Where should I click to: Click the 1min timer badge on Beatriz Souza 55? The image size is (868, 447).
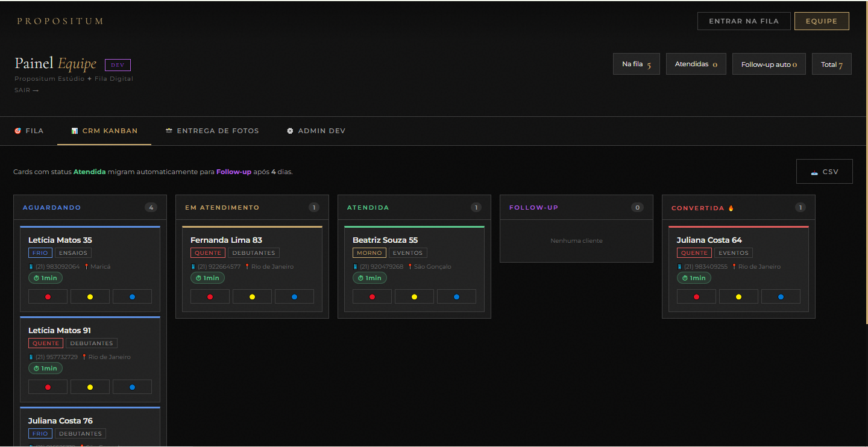(370, 278)
